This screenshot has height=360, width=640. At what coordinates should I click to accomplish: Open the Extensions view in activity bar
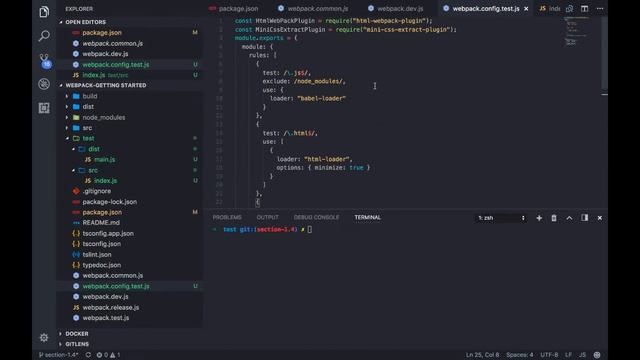coord(44,108)
